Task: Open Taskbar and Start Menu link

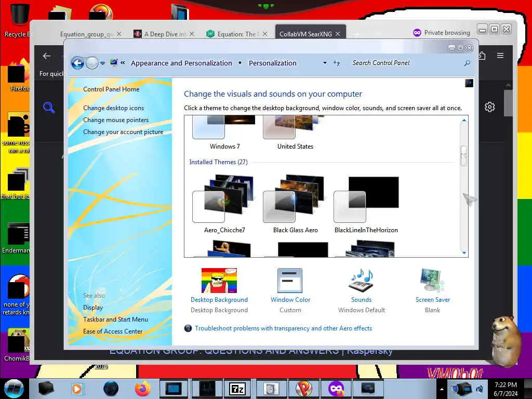Action: click(x=115, y=320)
